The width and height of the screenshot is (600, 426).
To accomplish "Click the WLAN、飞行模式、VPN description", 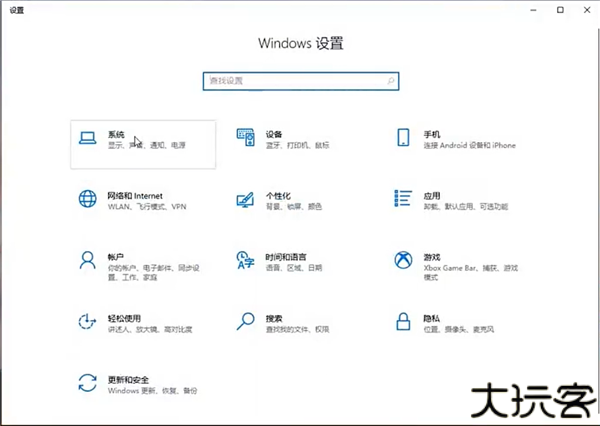I will pos(147,207).
